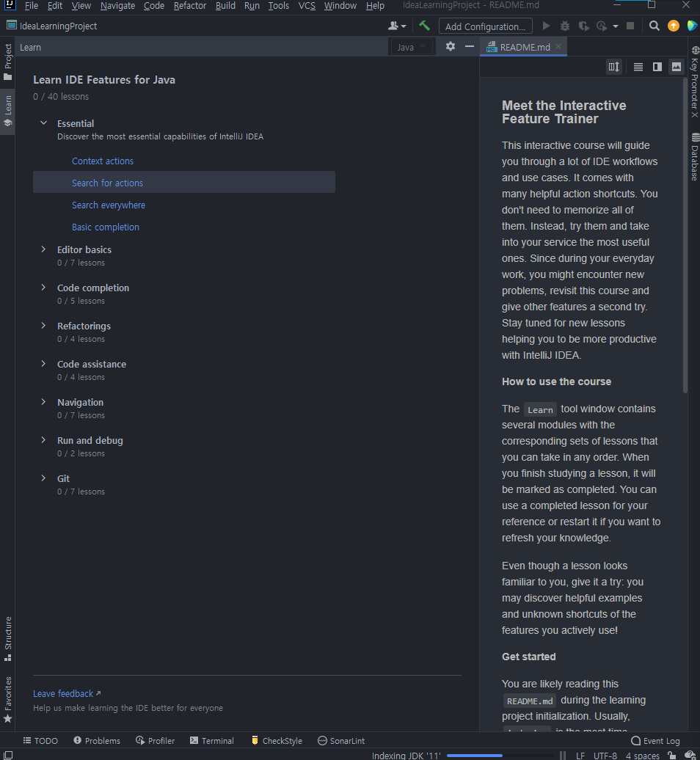Start the Search everywhere lesson
The image size is (700, 760).
coord(108,205)
